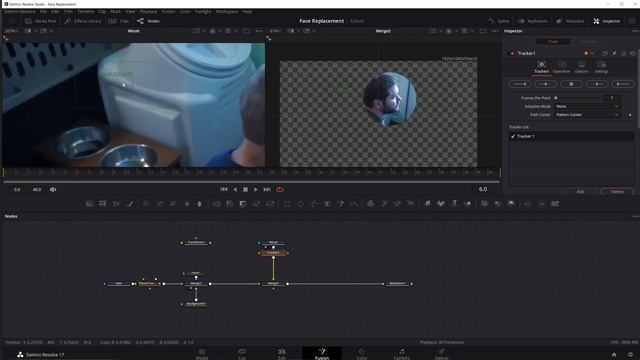Screen dimensions: 640x360
Task: Open the Playback menu
Action: point(149,12)
